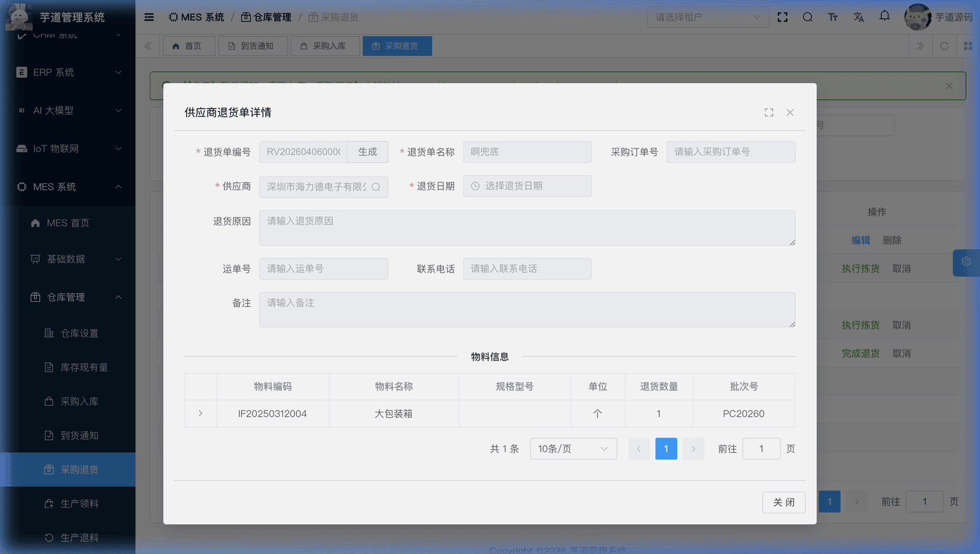
Task: Open the settings gear on the right edge
Action: click(967, 263)
